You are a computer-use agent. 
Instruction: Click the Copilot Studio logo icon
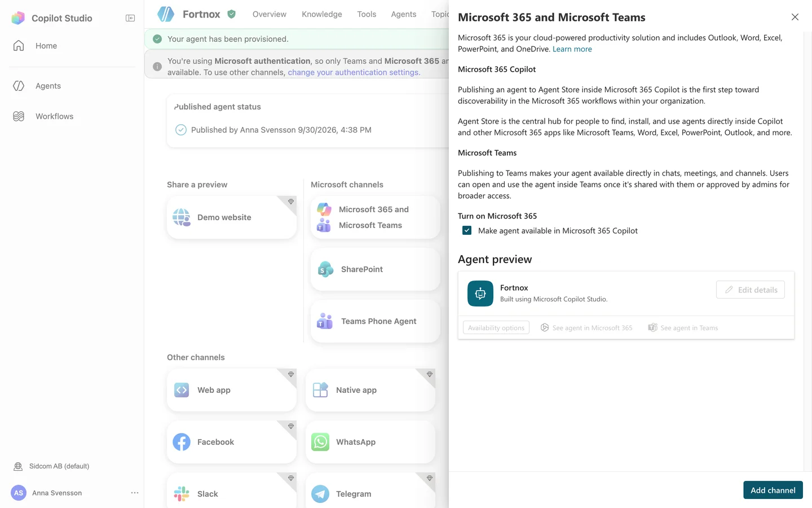[x=18, y=18]
